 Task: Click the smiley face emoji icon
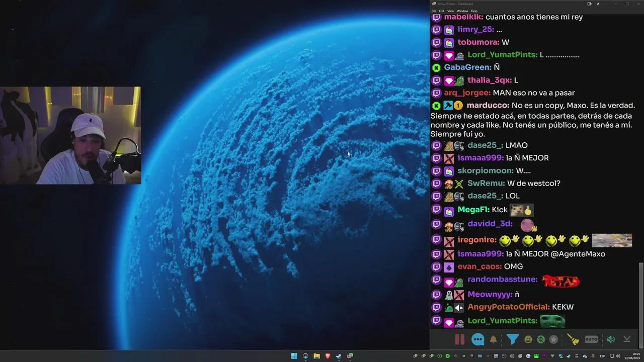528,339
